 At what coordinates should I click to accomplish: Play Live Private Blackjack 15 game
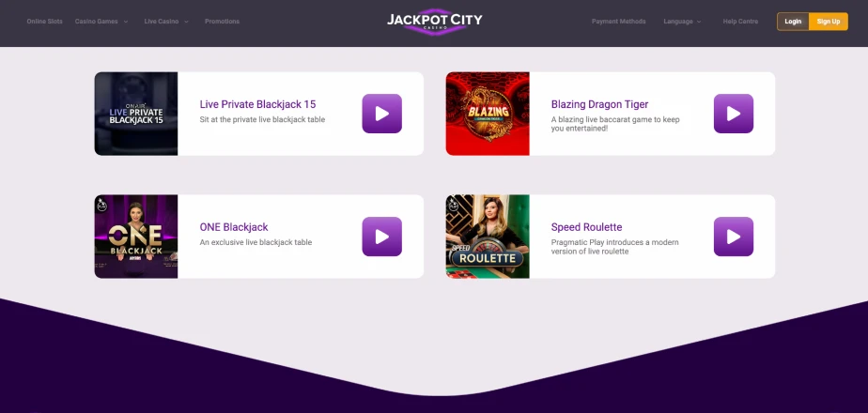382,114
